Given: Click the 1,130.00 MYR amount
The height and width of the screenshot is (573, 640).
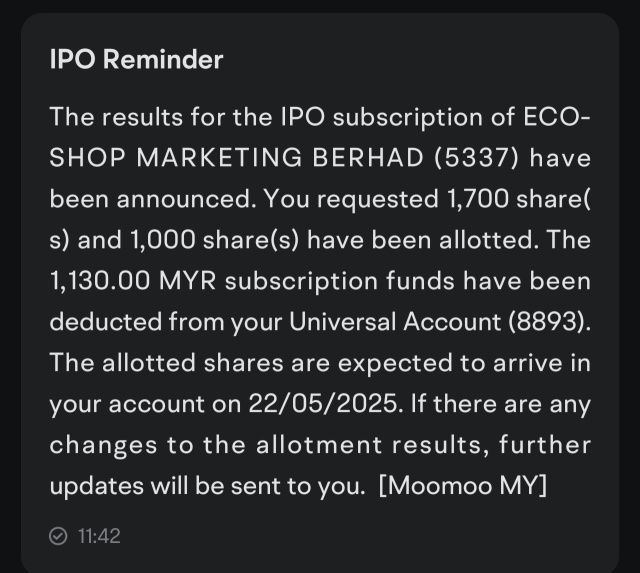Looking at the screenshot, I should tap(133, 281).
